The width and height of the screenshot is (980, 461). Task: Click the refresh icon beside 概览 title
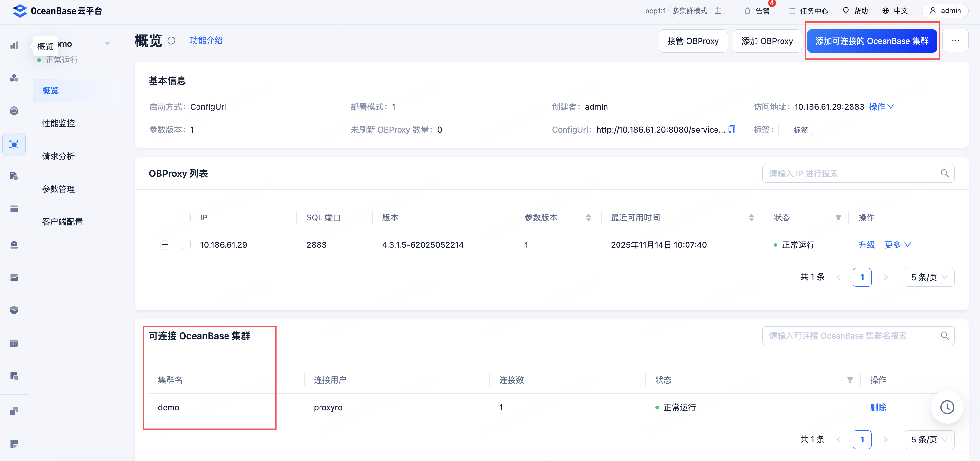171,41
